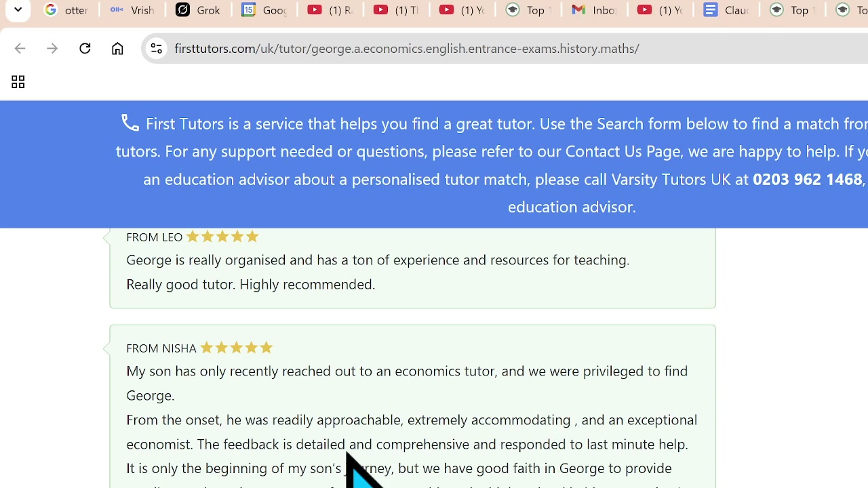Click 'Really good tutor. Highly recommended.' text

[x=250, y=284]
